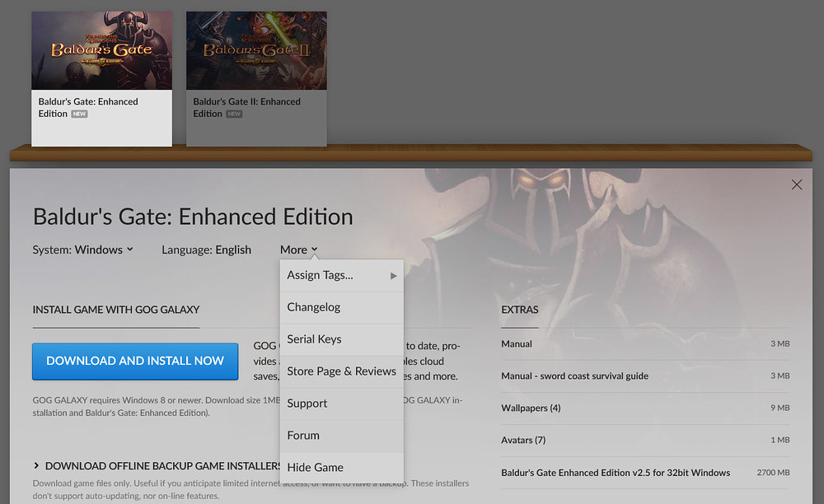Open Forum from the More menu
Screen dimensions: 824x504
click(342, 436)
